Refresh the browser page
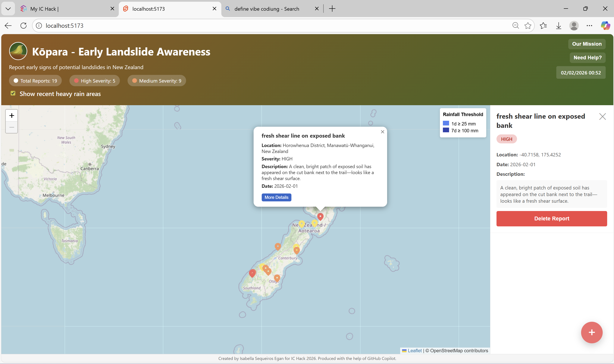The image size is (614, 364). (x=24, y=26)
